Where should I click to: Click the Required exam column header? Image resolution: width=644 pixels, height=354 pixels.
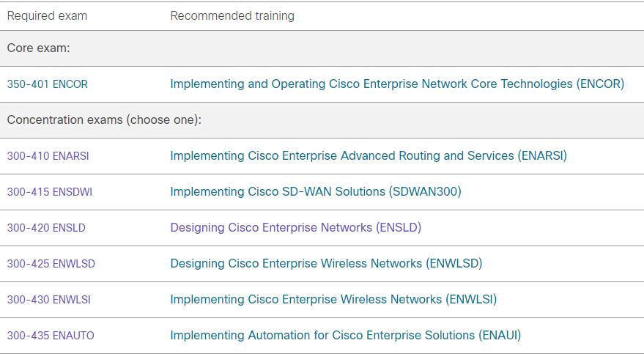(47, 15)
